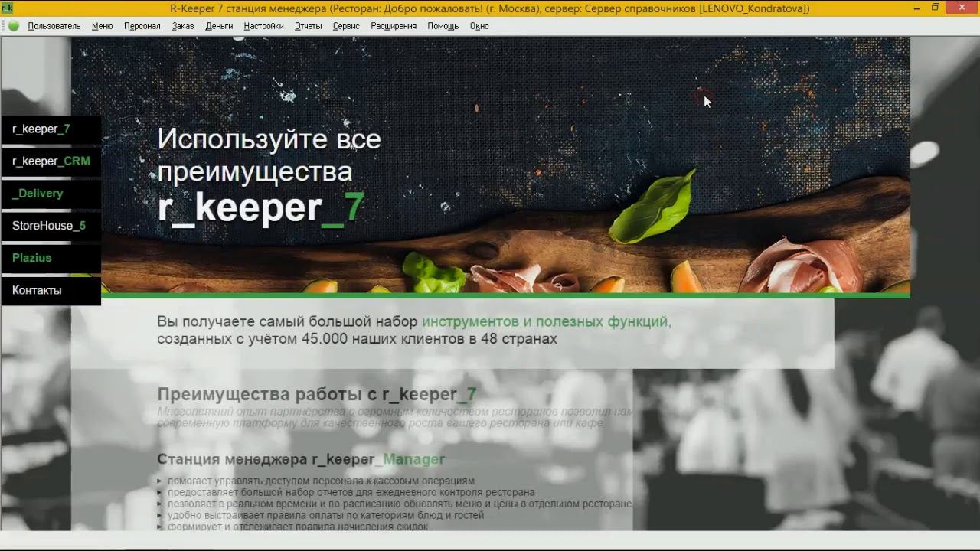
Task: Click the green 'инструментов и полезных функций' link
Action: (545, 322)
